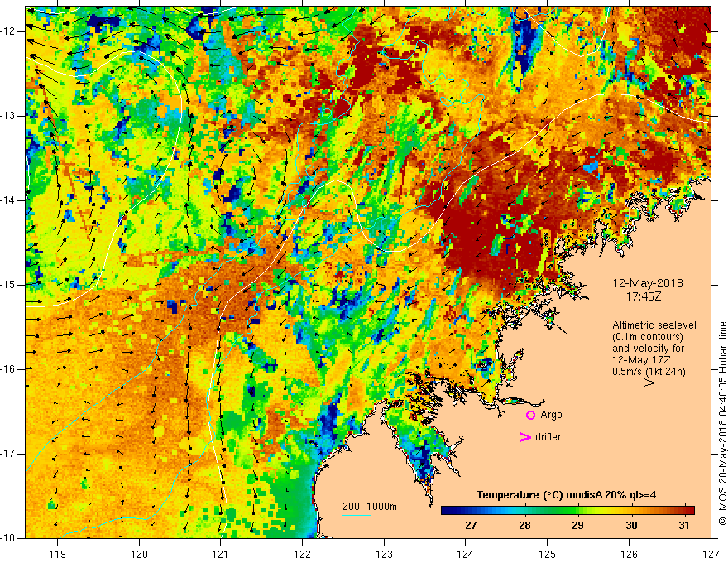Click the dark red end of color bar

pos(689,511)
